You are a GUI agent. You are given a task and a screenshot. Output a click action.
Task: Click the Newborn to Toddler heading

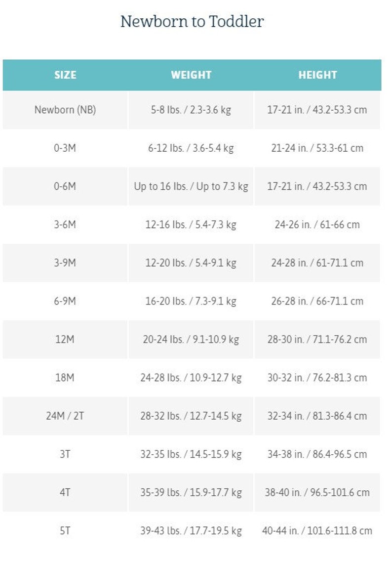coord(192,22)
